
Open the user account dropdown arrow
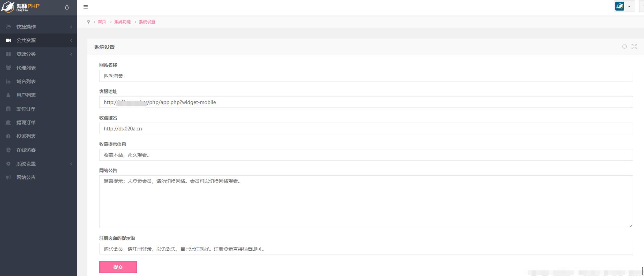[629, 7]
